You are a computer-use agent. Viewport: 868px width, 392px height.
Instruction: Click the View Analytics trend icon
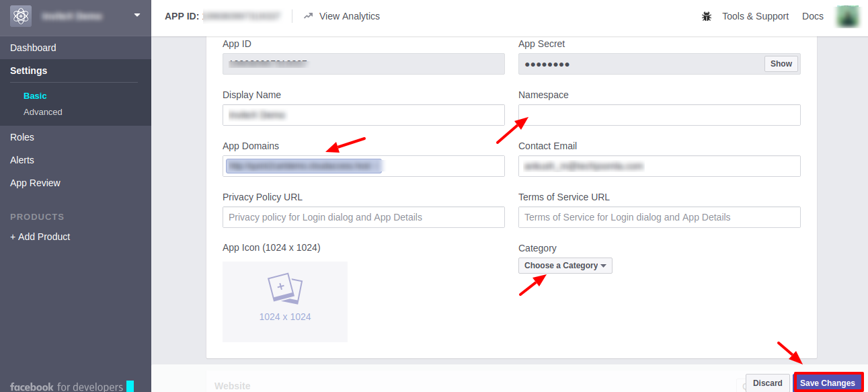point(309,16)
